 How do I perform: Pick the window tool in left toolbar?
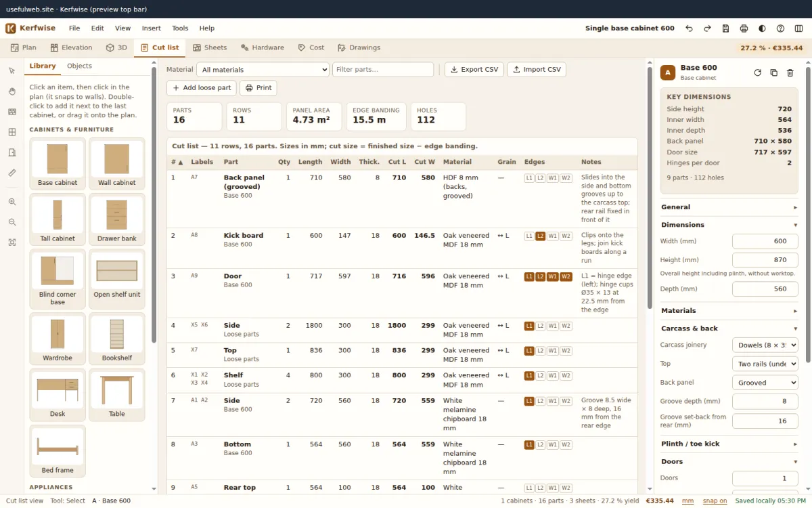click(12, 132)
